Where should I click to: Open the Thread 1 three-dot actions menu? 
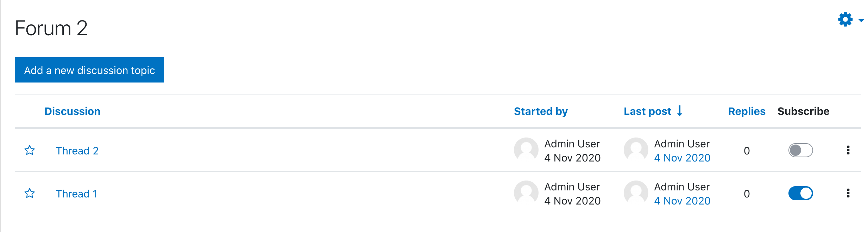[x=848, y=193]
